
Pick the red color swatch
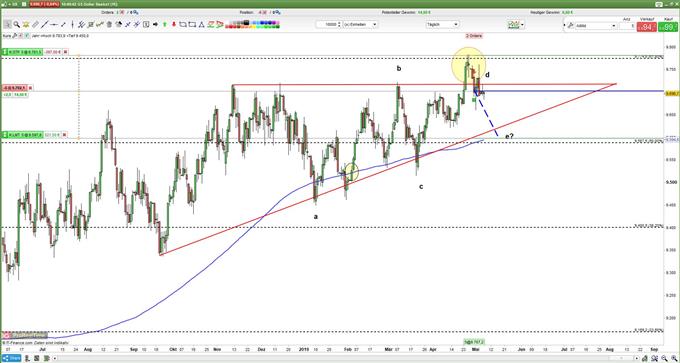tap(231, 27)
